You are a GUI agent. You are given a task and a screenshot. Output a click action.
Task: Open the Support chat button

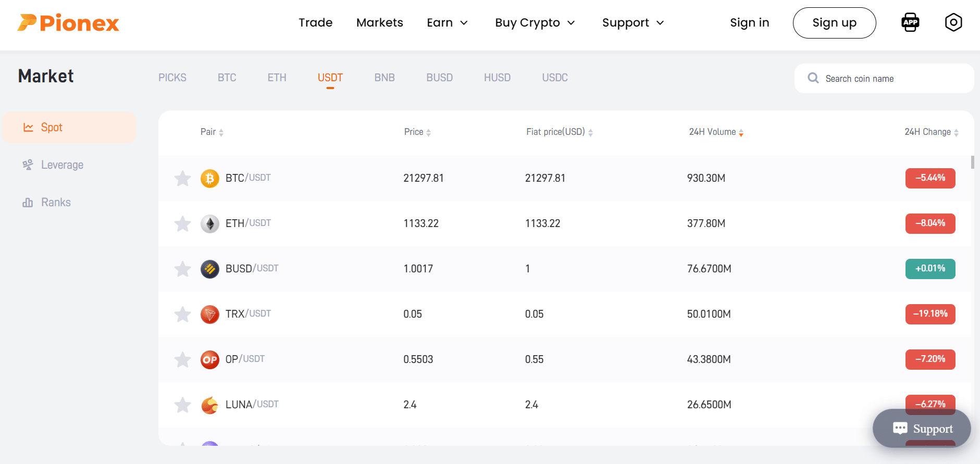pyautogui.click(x=922, y=429)
